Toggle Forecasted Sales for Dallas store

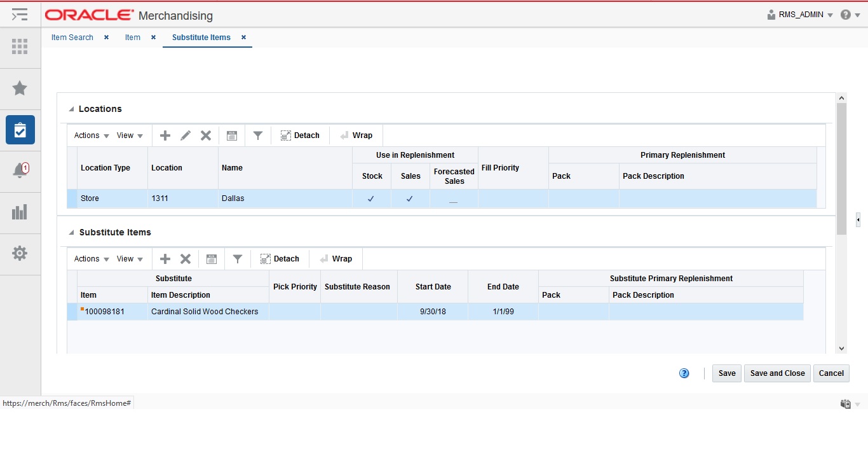(x=453, y=200)
